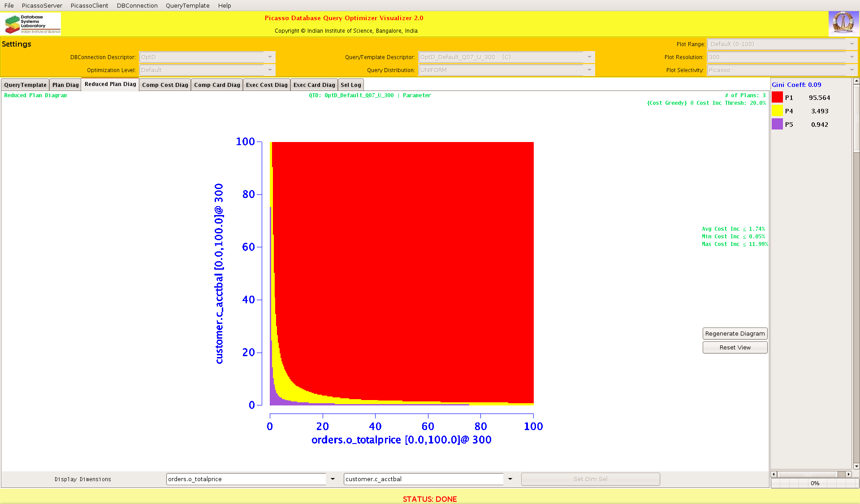Screen dimensions: 860x504
Task: Click the Reset View button
Action: 735,347
